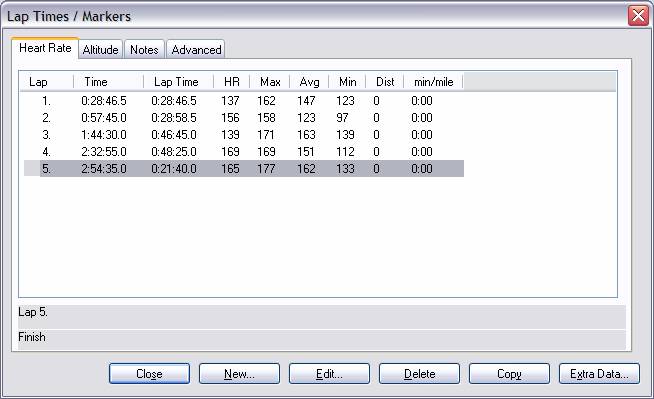Click the Avg column header
This screenshot has width=654, height=399.
(x=309, y=82)
